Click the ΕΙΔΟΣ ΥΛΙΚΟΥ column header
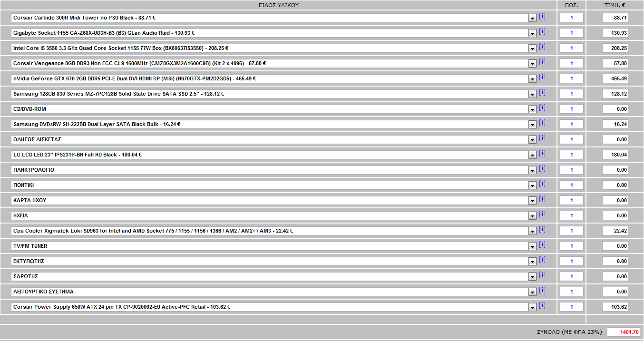 (278, 5)
